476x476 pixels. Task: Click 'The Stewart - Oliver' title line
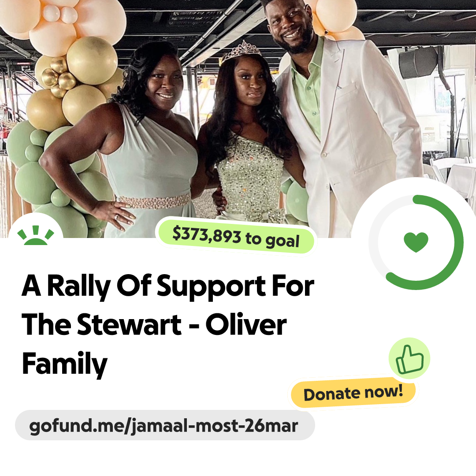coord(154,325)
